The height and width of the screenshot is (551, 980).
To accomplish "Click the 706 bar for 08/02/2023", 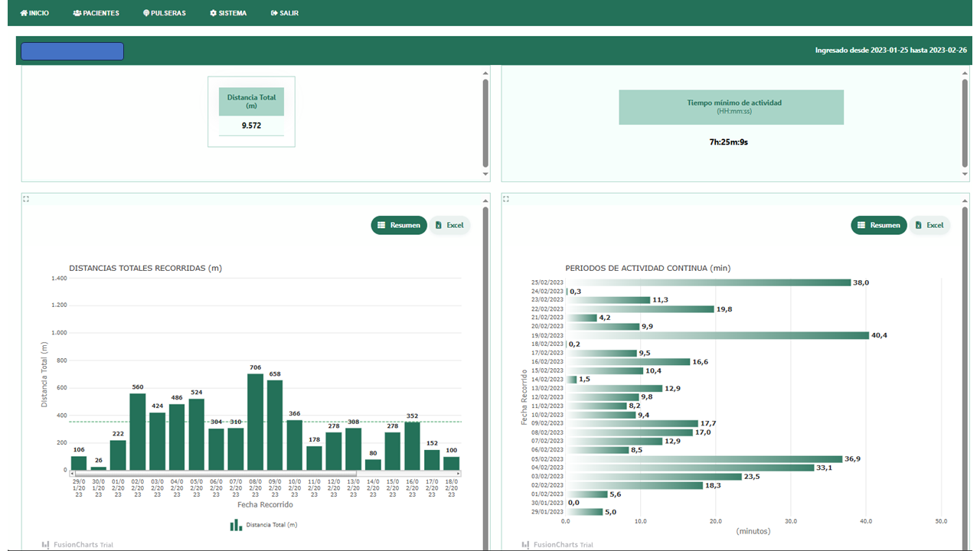I will pos(255,421).
